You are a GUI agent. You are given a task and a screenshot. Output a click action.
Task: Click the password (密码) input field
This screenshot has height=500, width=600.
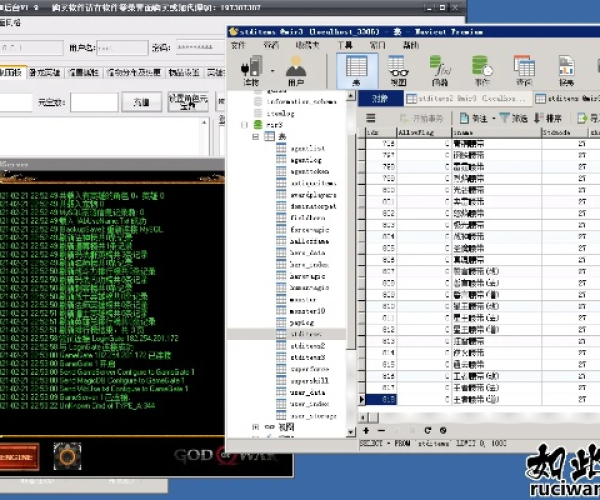pyautogui.click(x=200, y=47)
